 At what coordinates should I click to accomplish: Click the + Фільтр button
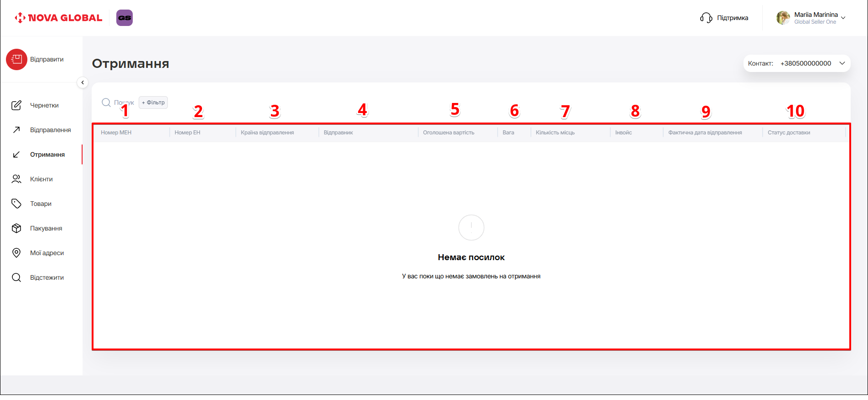click(x=153, y=103)
